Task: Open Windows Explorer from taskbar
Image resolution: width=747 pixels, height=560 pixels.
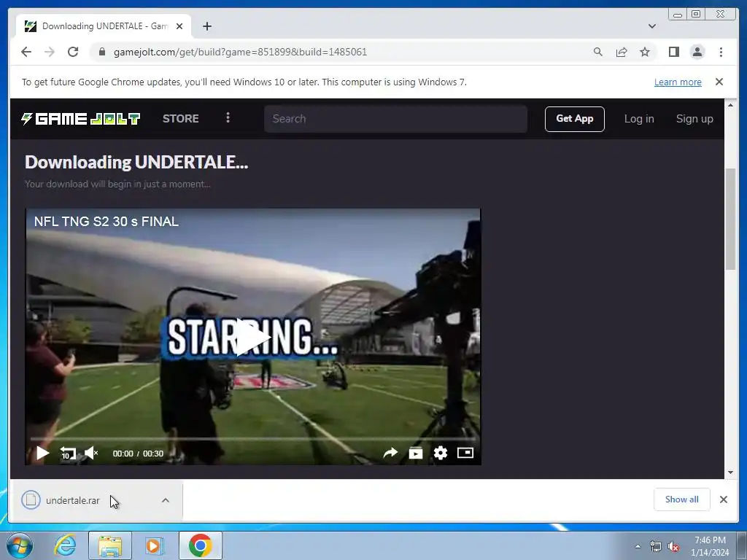Action: (x=109, y=545)
